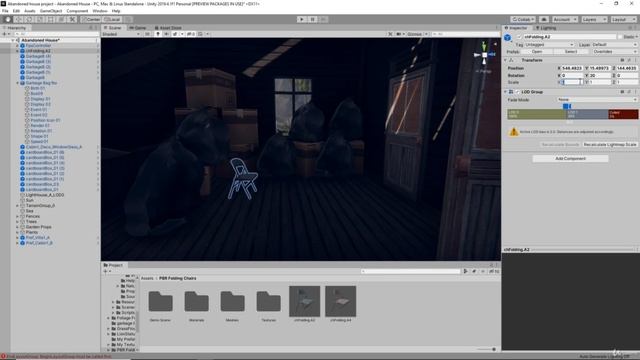
Task: Open the Account dropdown
Action: (x=565, y=19)
